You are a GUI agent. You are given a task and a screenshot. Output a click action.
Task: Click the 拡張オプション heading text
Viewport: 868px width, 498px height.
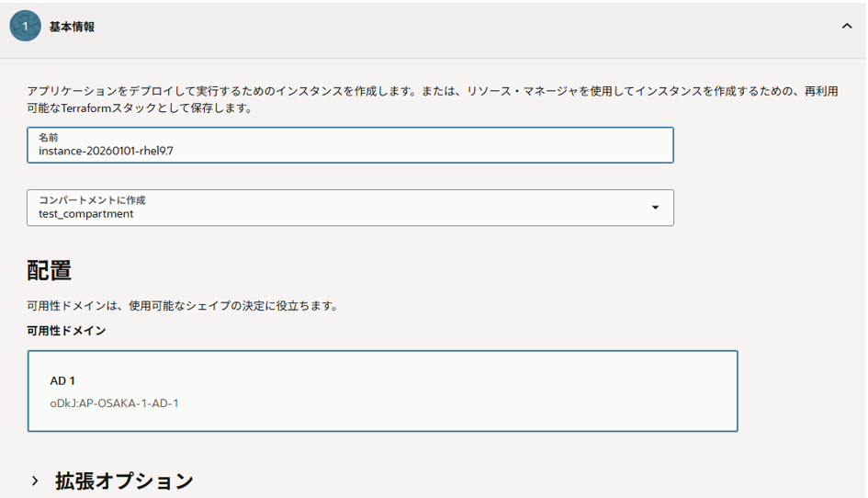(x=124, y=481)
